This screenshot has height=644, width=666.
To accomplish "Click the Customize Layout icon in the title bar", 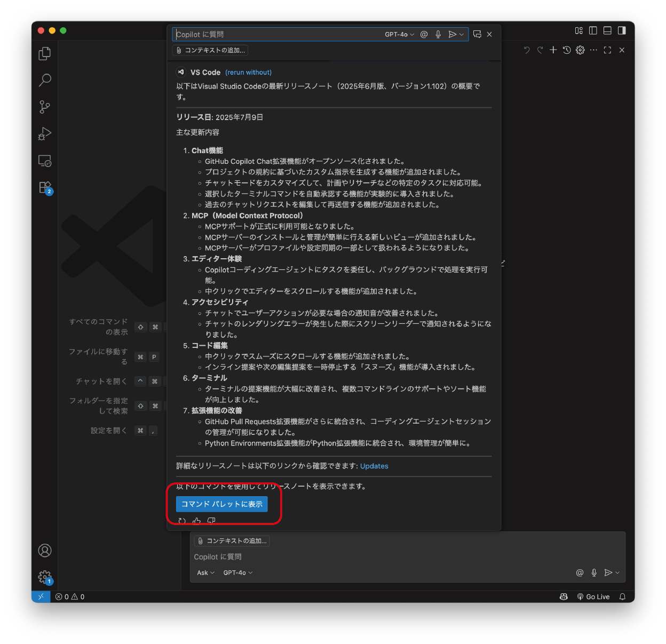I will [579, 30].
